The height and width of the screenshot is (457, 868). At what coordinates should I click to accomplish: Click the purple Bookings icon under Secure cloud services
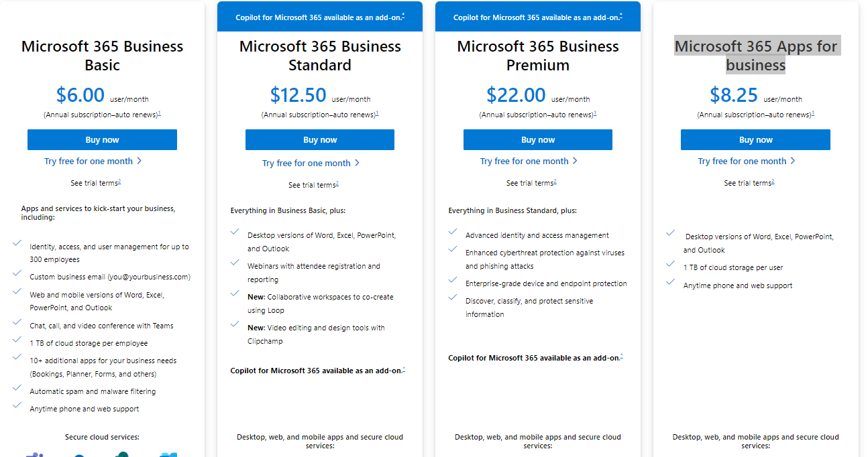34,454
